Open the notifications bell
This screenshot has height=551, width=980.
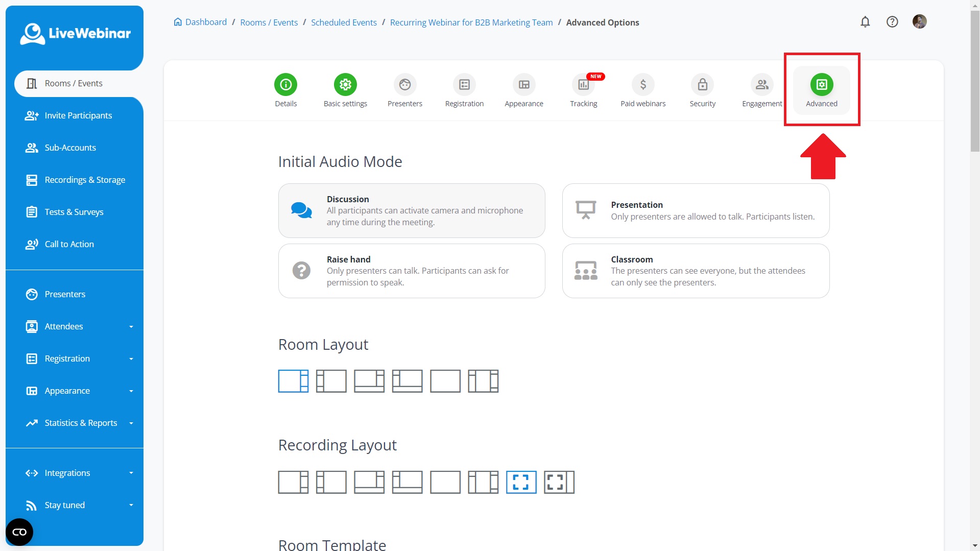865,22
